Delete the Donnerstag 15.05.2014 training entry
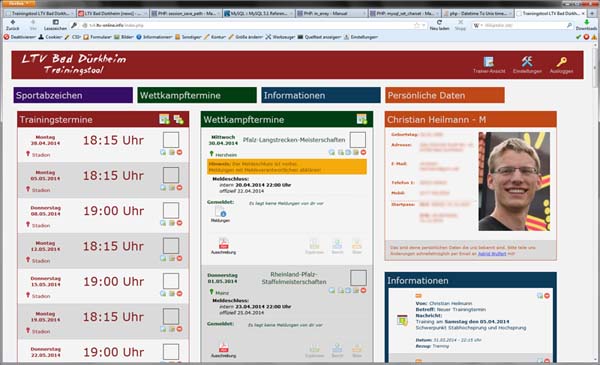The width and height of the screenshot is (600, 365). [x=179, y=293]
